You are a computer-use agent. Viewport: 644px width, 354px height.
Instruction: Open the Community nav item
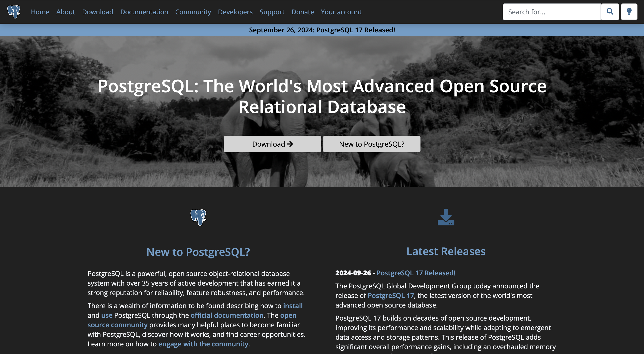click(x=193, y=12)
